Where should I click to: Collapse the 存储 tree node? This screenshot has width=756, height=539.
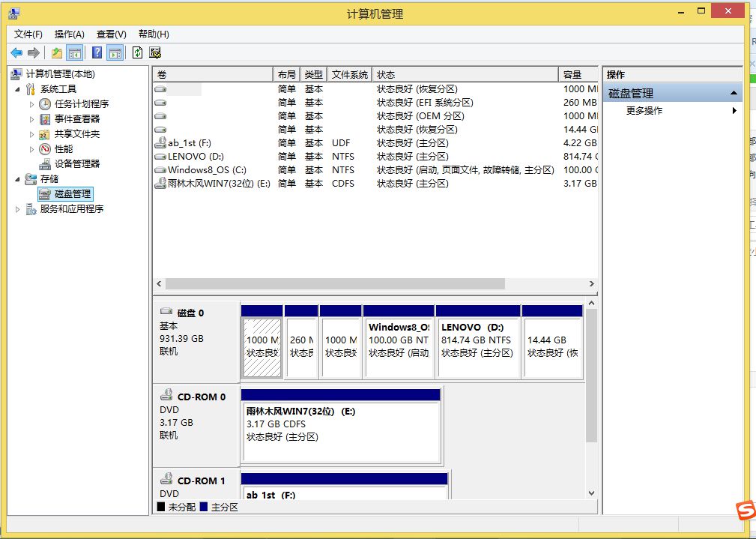coord(18,179)
